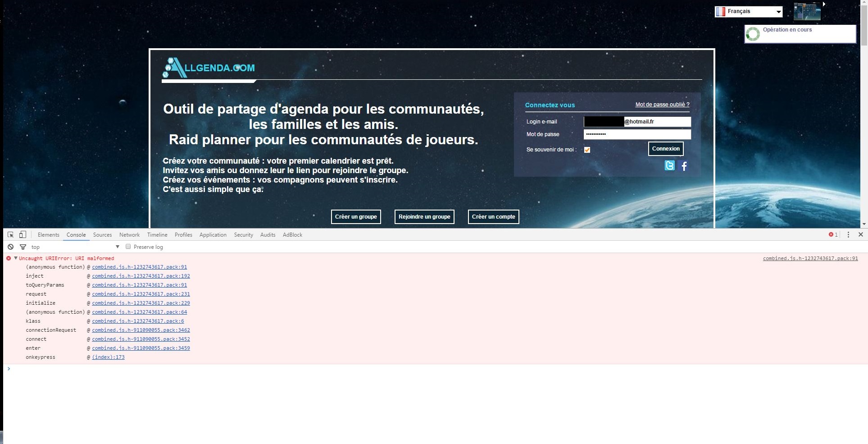Close the DevTools panel
The image size is (868, 444).
(860, 234)
